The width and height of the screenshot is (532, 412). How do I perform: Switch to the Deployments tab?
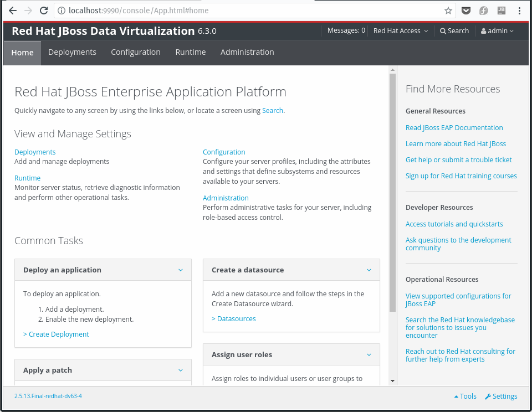[72, 52]
